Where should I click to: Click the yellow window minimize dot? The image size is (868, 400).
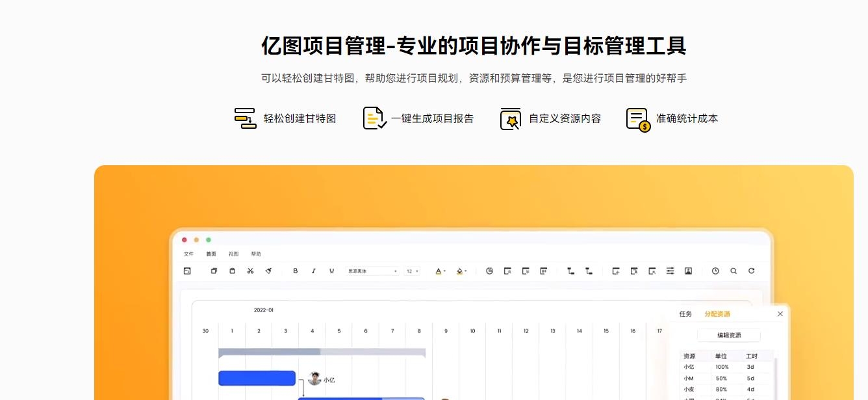click(196, 240)
